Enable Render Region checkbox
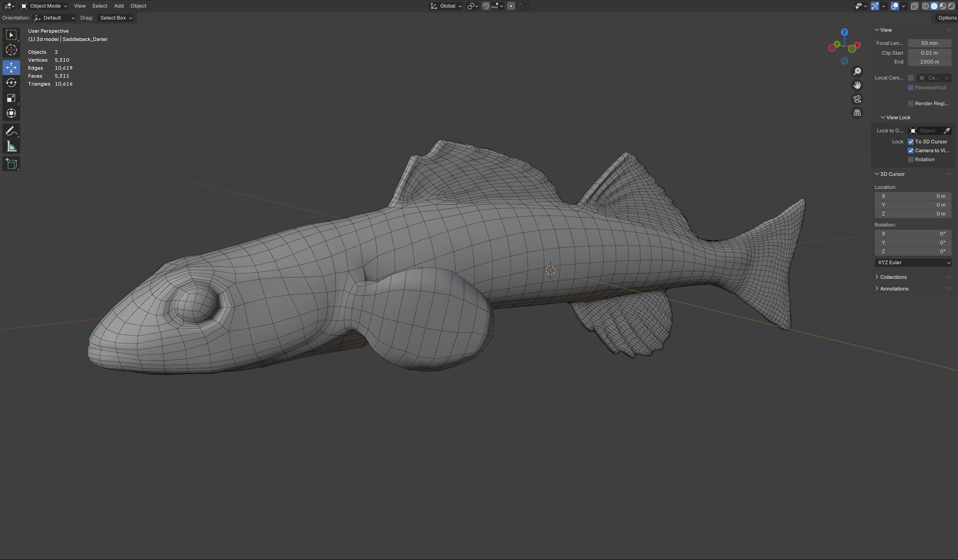Screen dimensions: 958x560 tap(911, 103)
